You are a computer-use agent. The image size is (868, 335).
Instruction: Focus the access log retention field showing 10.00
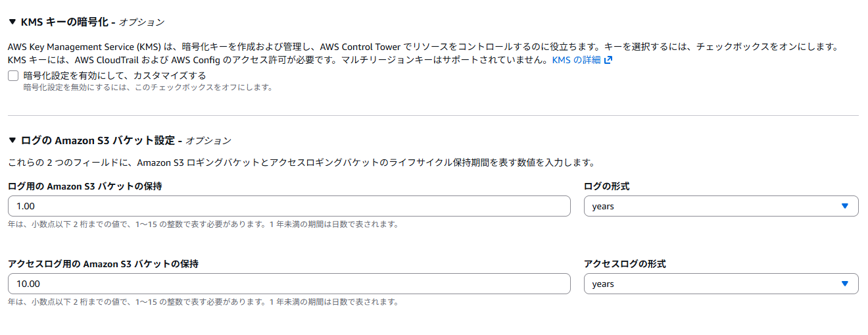click(289, 284)
